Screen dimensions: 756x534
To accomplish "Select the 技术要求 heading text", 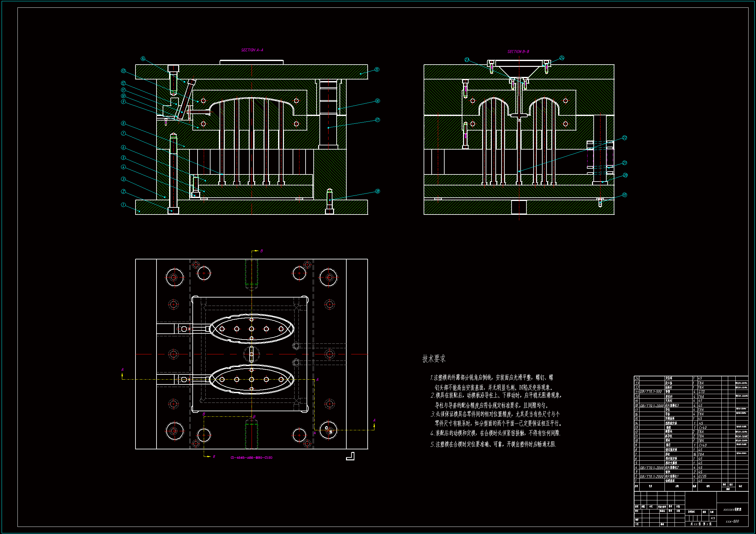I will [434, 359].
